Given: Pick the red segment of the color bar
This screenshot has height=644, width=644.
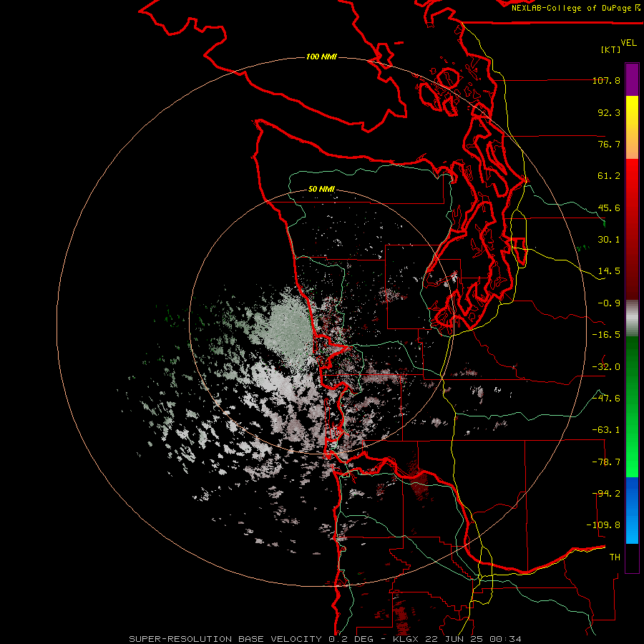Looking at the screenshot, I should [x=632, y=229].
